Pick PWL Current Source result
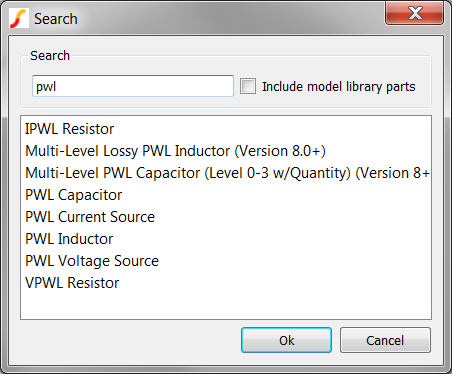 226,217
